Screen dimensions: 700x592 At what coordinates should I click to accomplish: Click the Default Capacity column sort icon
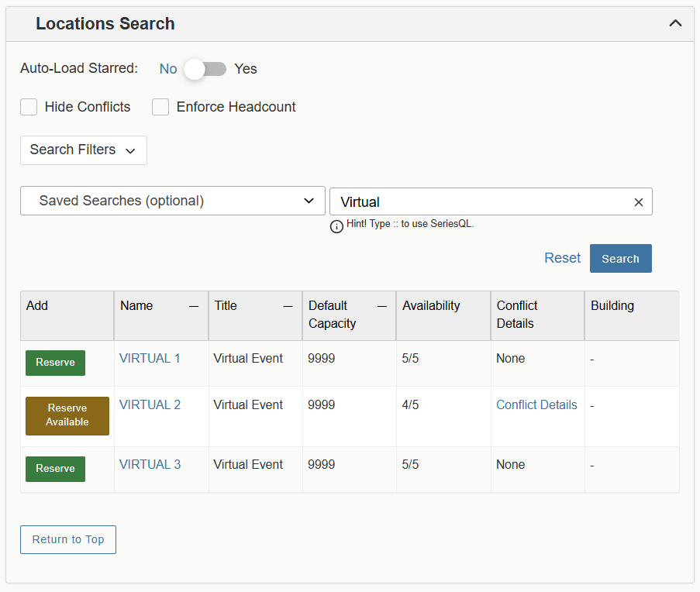tap(382, 306)
